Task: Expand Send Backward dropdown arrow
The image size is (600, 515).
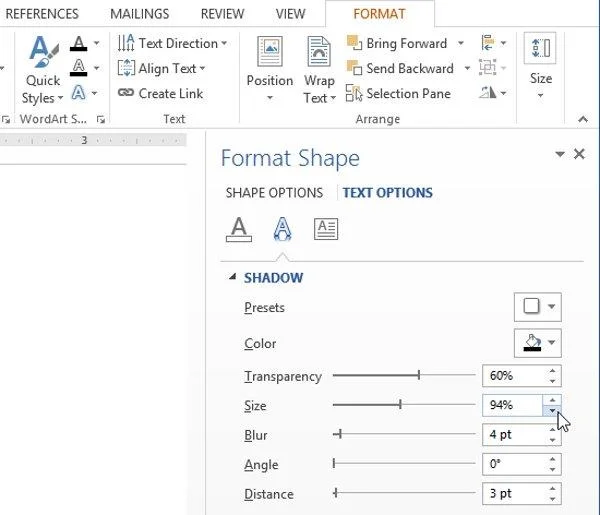Action: click(467, 68)
